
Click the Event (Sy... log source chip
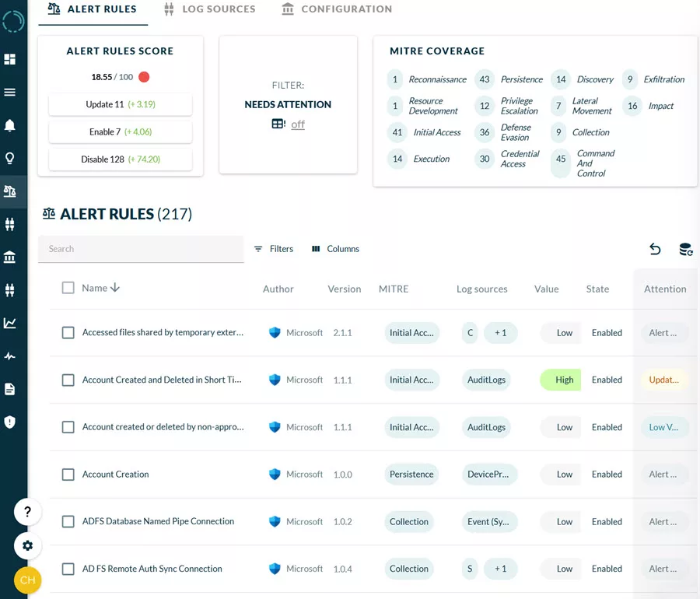[489, 521]
